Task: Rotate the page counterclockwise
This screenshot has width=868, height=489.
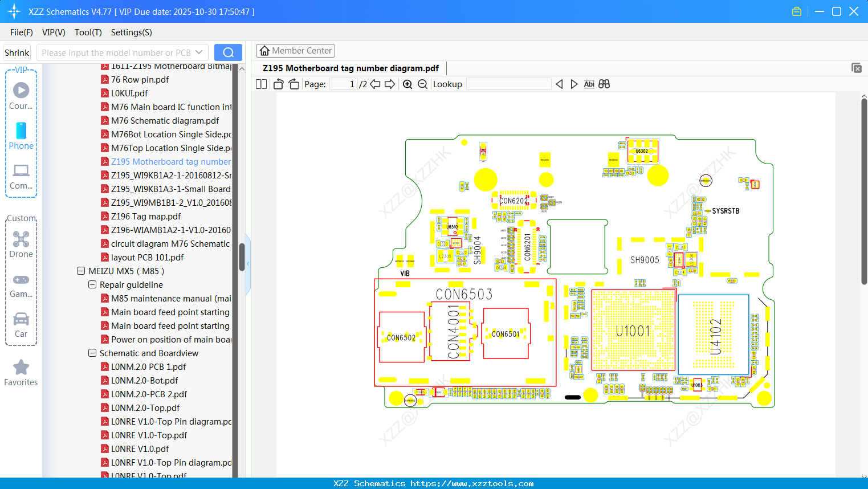Action: pos(278,84)
